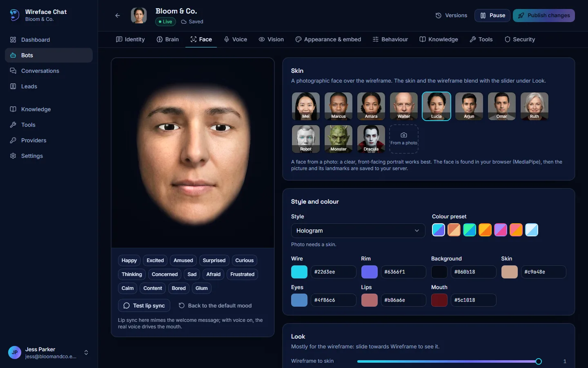This screenshot has width=588, height=368.
Task: Open the Eyes colour swatch
Action: tap(299, 300)
